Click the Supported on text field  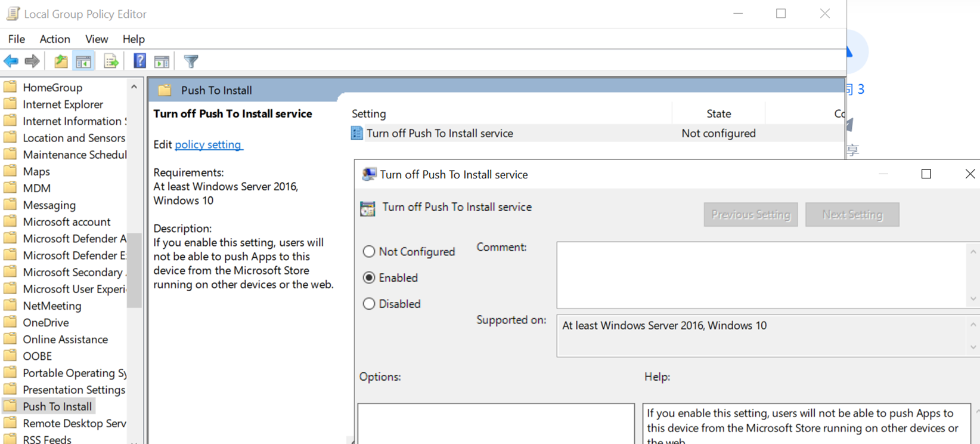pos(762,336)
